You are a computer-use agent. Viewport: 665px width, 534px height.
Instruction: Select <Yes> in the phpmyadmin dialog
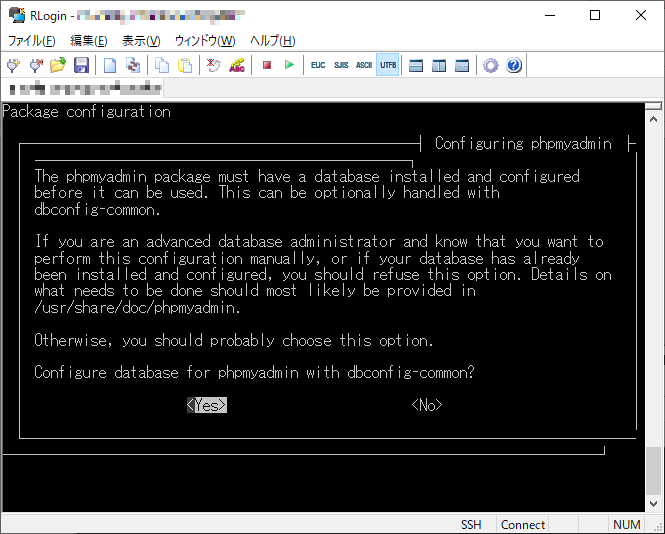coord(206,405)
